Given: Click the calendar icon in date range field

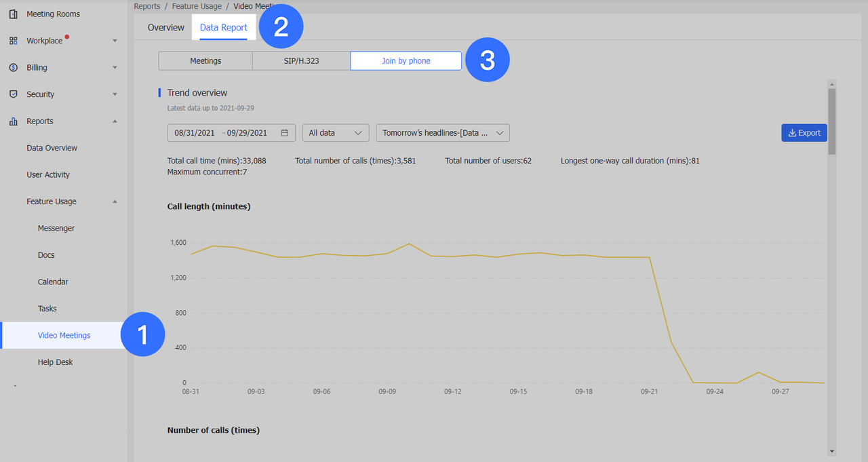Looking at the screenshot, I should tap(284, 133).
